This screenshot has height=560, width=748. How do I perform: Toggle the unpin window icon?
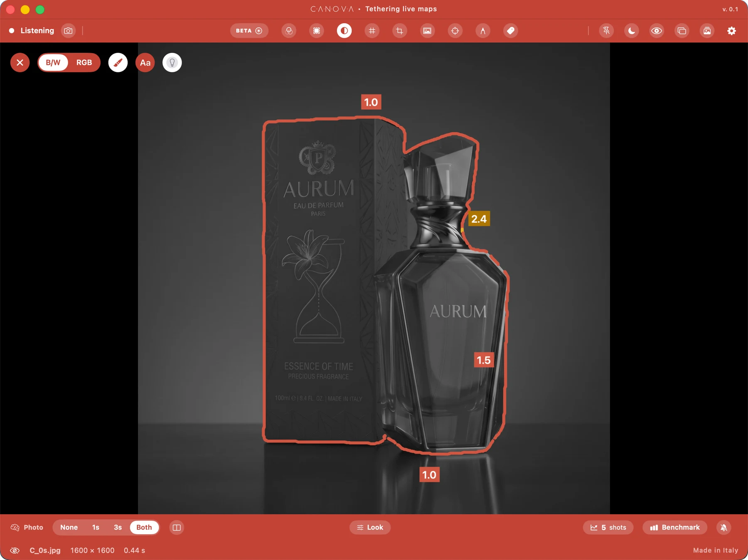tap(606, 31)
